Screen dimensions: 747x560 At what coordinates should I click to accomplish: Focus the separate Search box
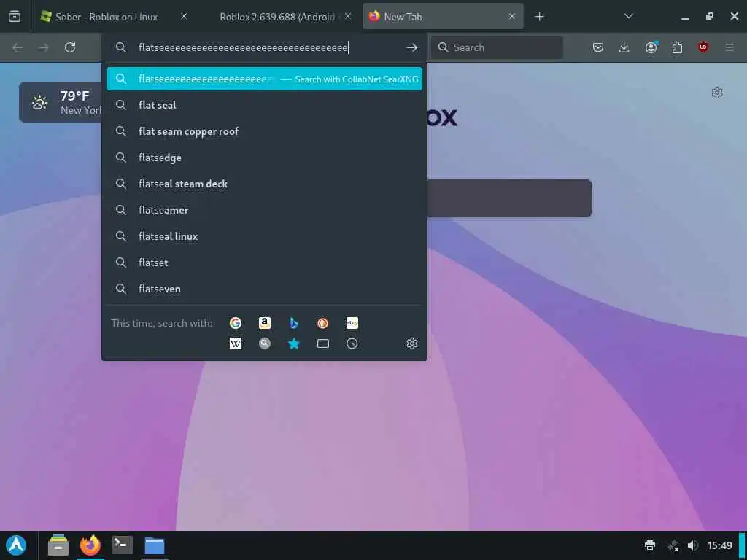pos(498,47)
